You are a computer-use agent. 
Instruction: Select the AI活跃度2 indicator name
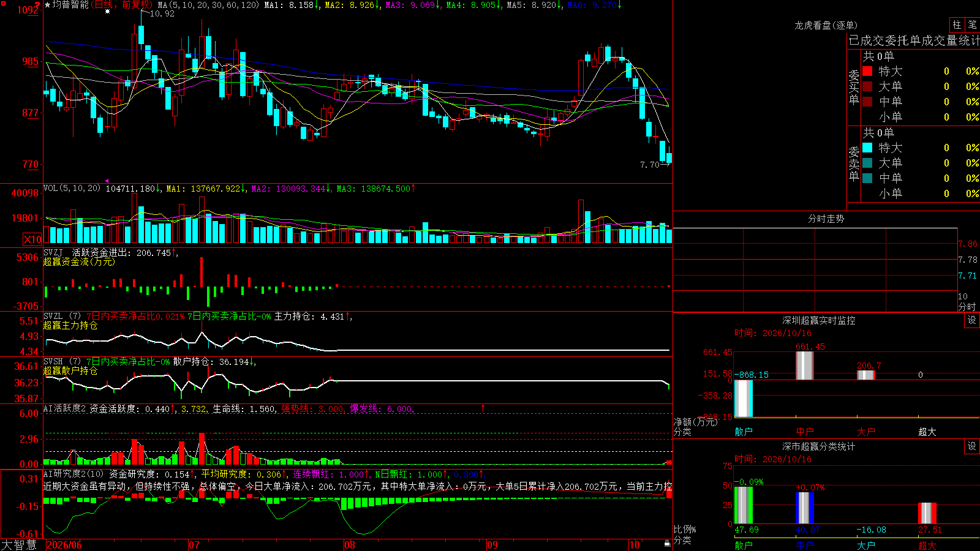(x=65, y=408)
